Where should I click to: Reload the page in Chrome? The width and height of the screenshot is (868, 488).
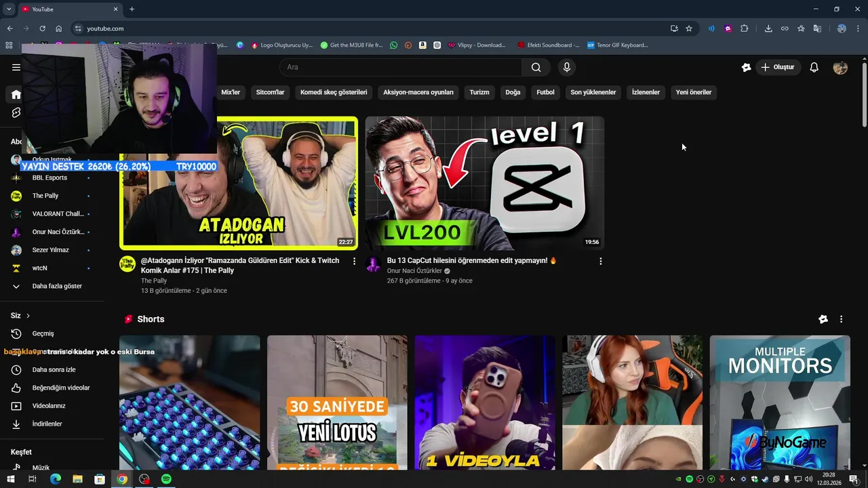[x=42, y=28]
